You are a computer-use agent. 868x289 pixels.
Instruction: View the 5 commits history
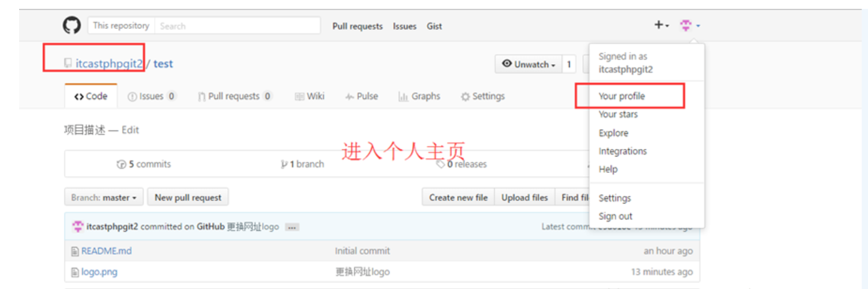click(x=144, y=164)
